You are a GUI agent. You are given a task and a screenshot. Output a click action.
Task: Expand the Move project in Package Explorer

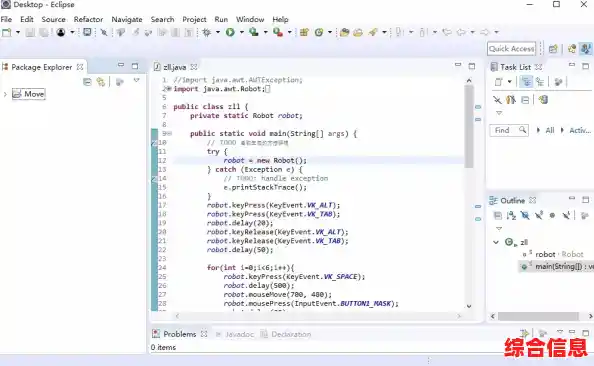pos(5,94)
